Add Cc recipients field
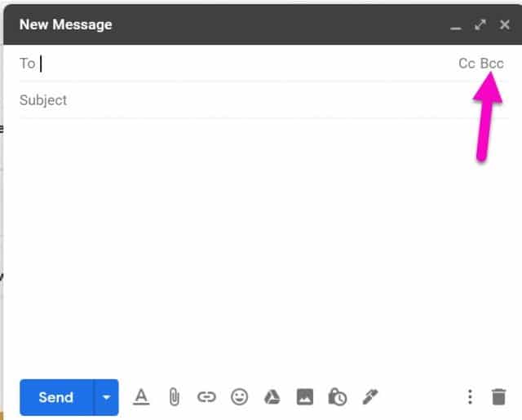The image size is (522, 420). pyautogui.click(x=466, y=64)
